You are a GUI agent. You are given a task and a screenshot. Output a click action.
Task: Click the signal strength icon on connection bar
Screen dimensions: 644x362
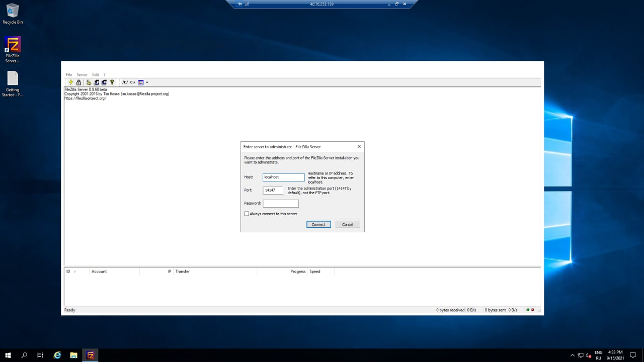(247, 4)
